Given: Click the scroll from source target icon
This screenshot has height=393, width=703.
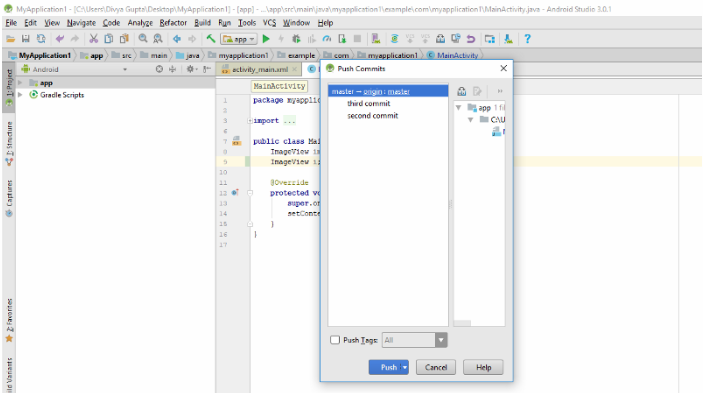Looking at the screenshot, I should pos(159,69).
